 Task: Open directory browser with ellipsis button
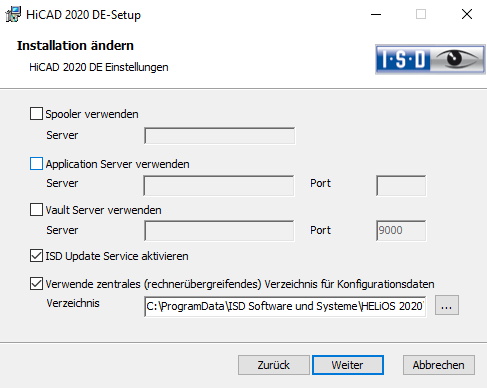coord(447,305)
